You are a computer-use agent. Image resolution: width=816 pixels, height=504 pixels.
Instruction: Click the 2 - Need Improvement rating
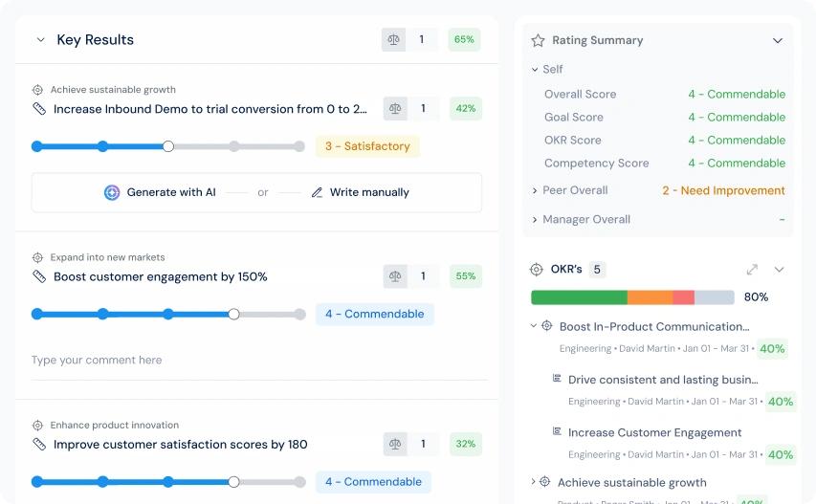723,191
